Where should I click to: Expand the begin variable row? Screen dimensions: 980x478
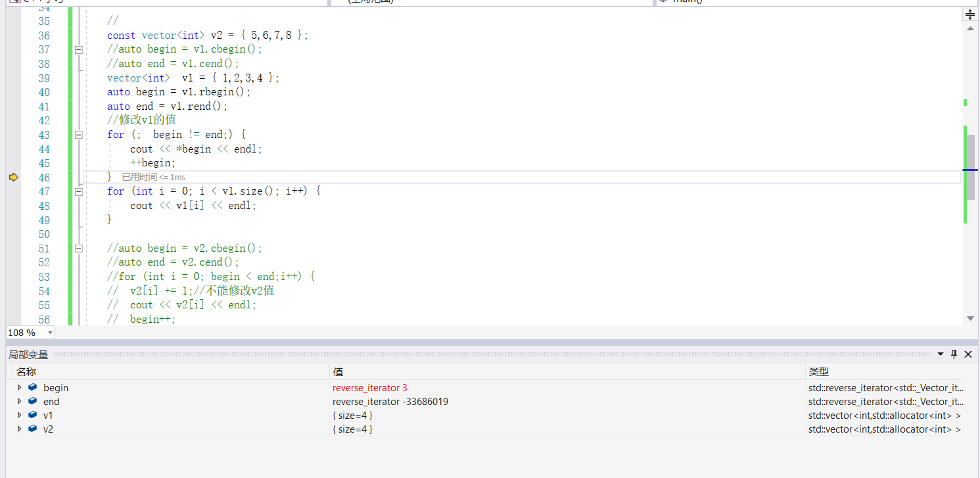click(20, 387)
